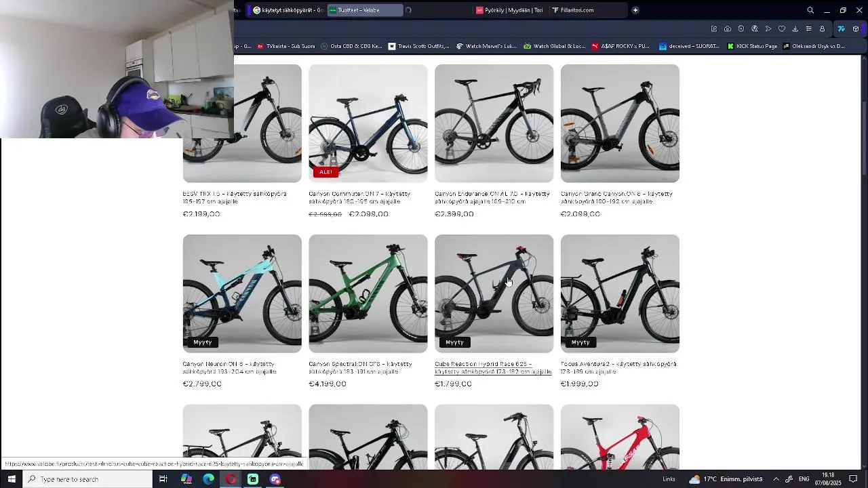Open TVkaista - Sub Suora bookmark
The image size is (868, 488).
(x=285, y=46)
